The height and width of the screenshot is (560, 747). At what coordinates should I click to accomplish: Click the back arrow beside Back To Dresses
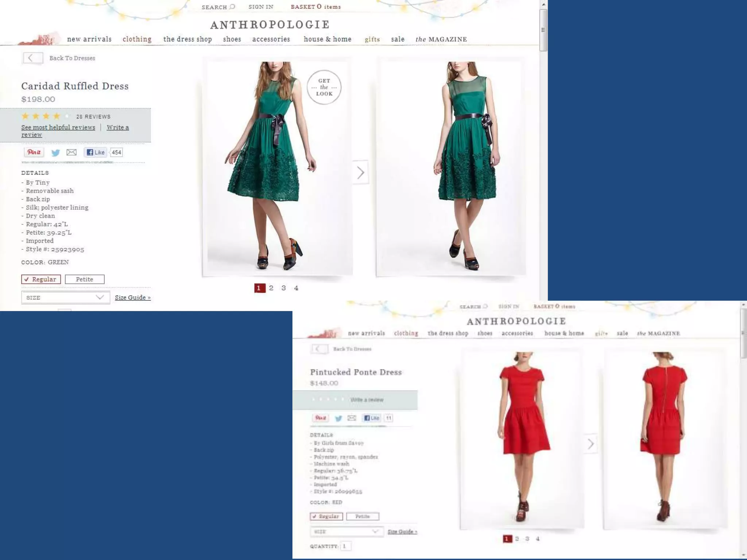(x=33, y=58)
